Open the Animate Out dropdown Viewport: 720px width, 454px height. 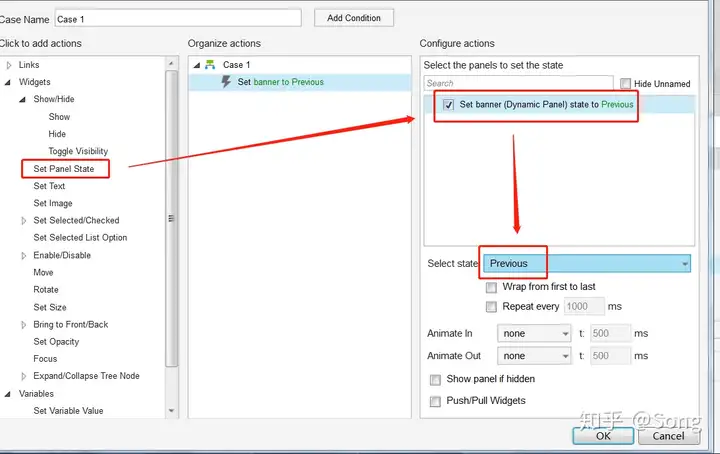click(x=534, y=356)
